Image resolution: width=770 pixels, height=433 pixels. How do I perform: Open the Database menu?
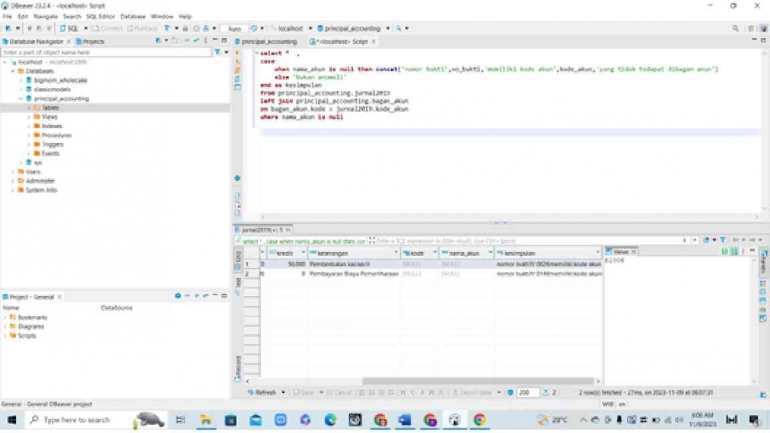(x=133, y=16)
